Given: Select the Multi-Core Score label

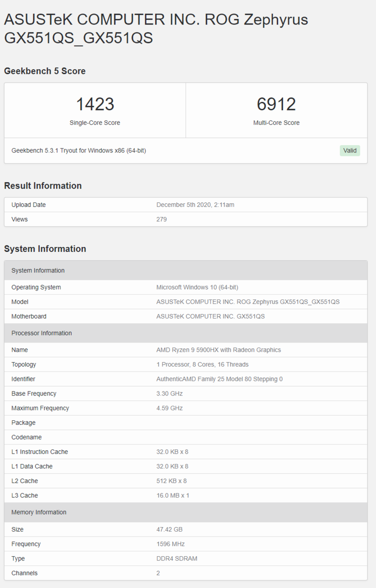Looking at the screenshot, I should pyautogui.click(x=276, y=123).
